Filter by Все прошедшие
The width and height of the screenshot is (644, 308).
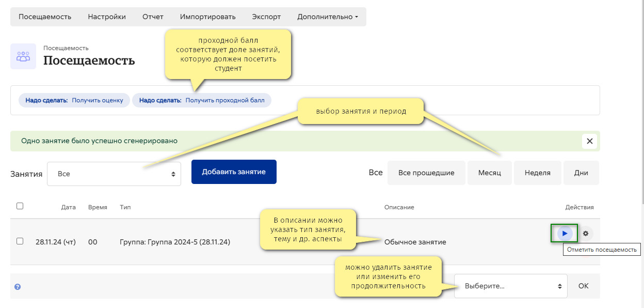(x=426, y=173)
